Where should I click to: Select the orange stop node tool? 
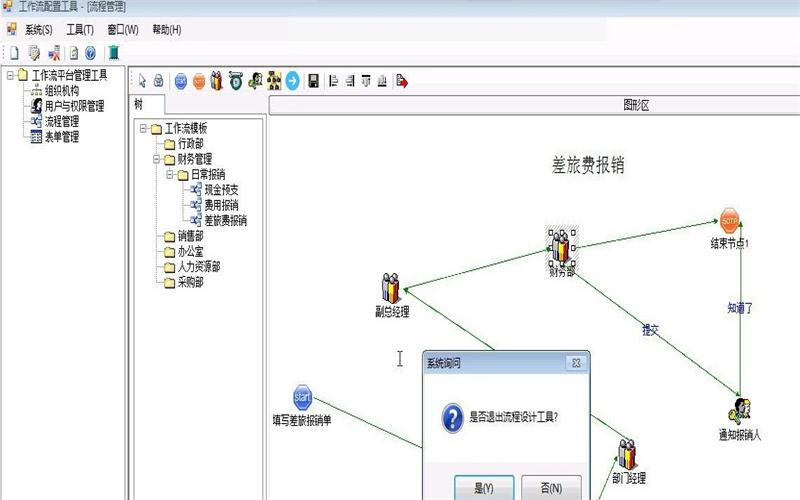[199, 81]
